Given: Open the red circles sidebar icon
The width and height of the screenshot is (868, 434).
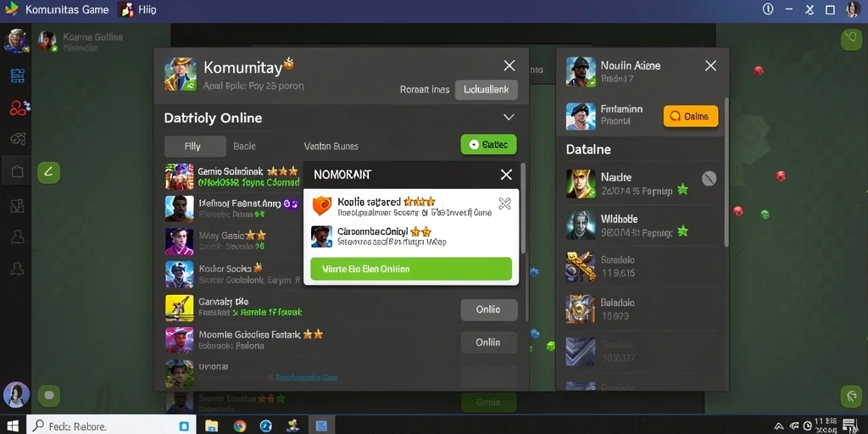Looking at the screenshot, I should point(19,108).
